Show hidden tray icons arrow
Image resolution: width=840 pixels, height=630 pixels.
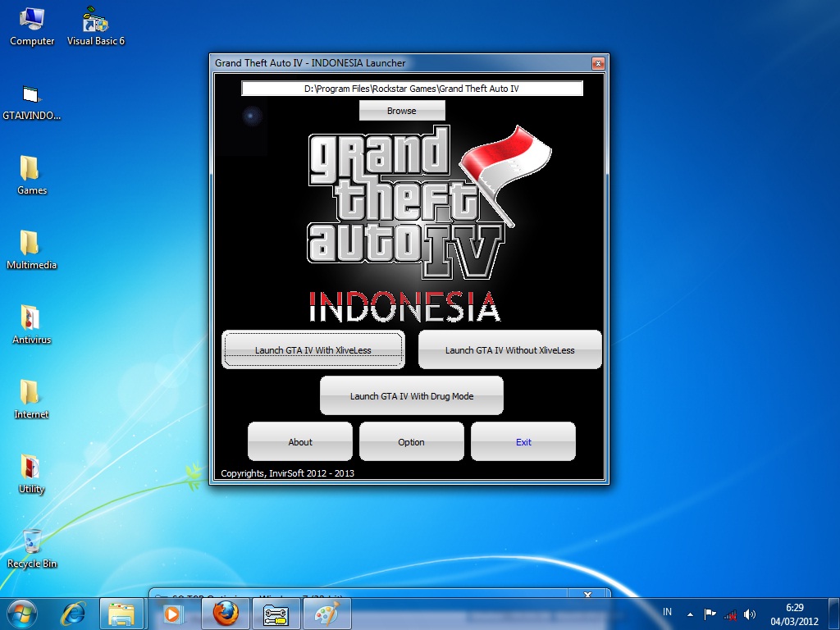tap(690, 614)
